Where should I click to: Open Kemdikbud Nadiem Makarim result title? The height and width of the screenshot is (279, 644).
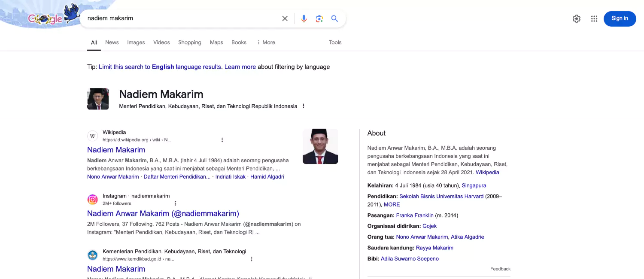(116, 269)
